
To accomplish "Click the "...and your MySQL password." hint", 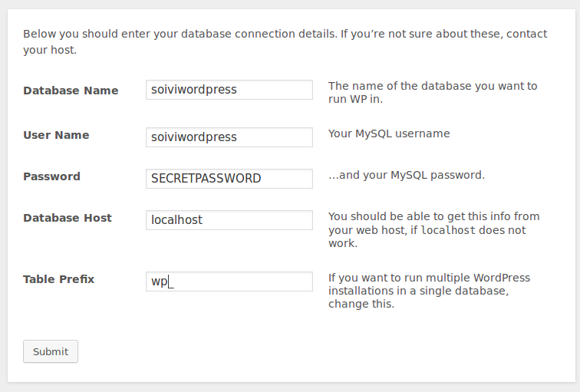I will (407, 175).
